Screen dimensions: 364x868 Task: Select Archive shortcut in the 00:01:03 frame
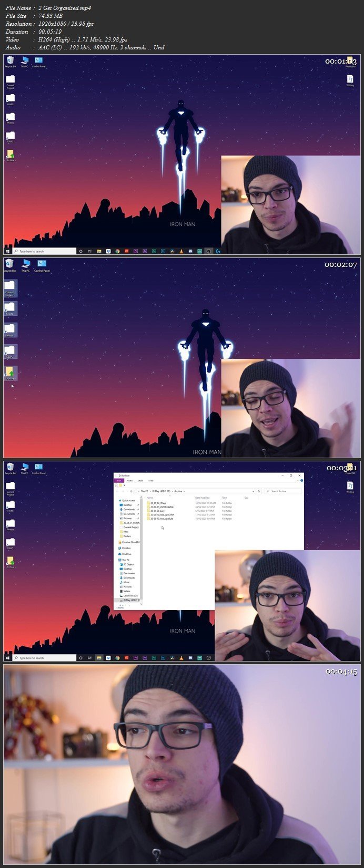tap(10, 156)
